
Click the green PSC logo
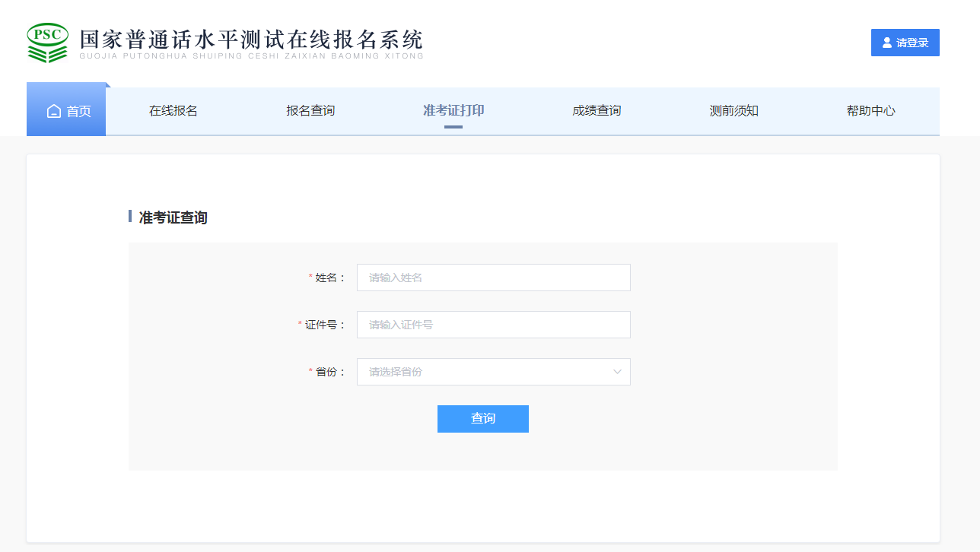(x=47, y=43)
